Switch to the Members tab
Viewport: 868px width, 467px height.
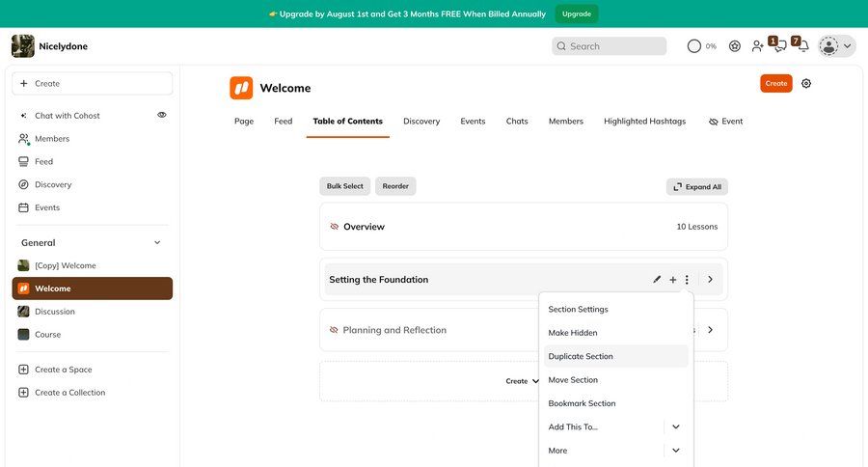coord(566,121)
